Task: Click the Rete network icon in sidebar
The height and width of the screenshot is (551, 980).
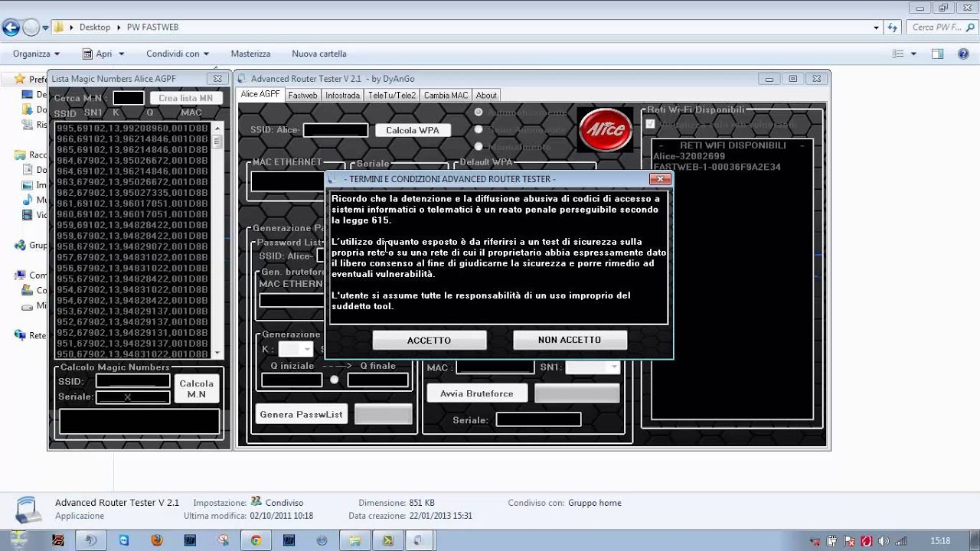Action: coord(21,335)
